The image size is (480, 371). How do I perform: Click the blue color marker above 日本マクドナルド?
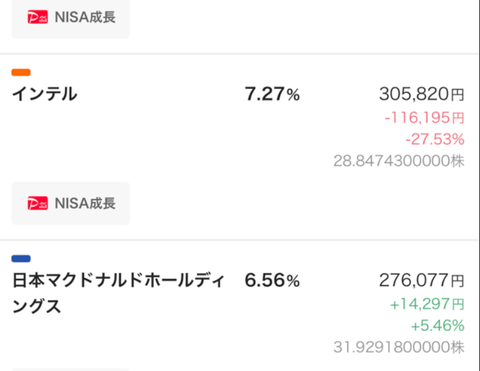click(x=21, y=259)
